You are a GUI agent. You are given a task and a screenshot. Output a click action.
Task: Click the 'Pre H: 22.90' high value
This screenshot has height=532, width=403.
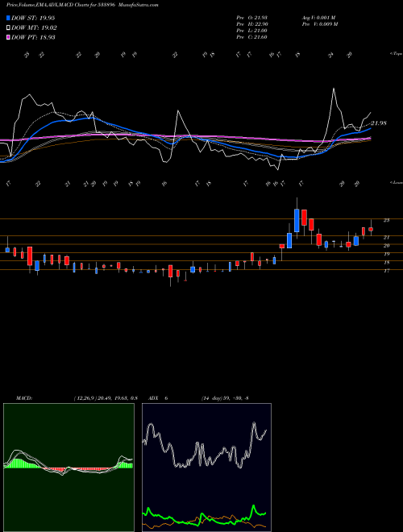tap(251, 24)
